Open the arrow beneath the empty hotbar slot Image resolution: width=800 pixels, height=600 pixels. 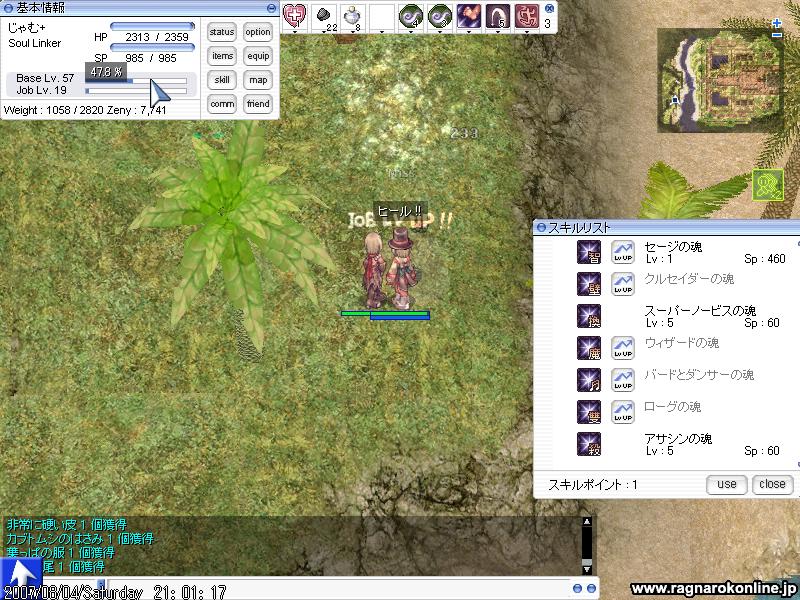(382, 32)
